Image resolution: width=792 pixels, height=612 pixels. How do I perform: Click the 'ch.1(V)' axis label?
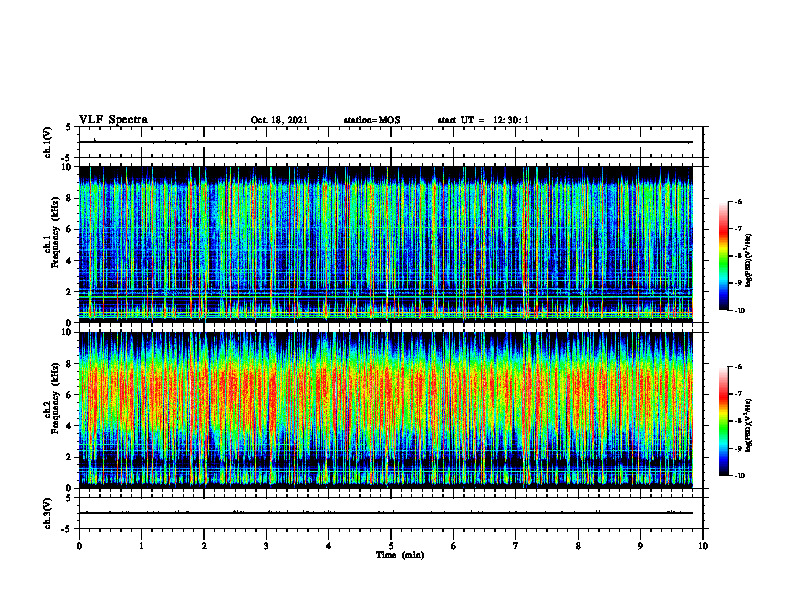click(48, 142)
